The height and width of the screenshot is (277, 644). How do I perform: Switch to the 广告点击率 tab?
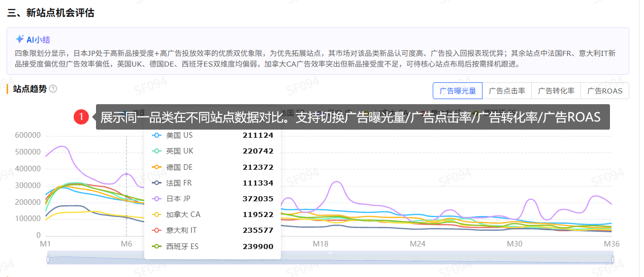point(506,91)
